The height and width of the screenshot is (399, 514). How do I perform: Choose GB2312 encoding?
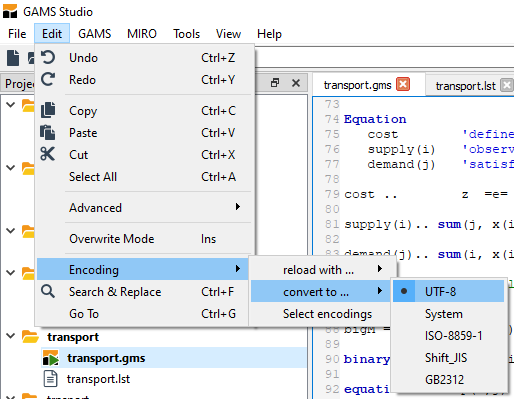[448, 379]
